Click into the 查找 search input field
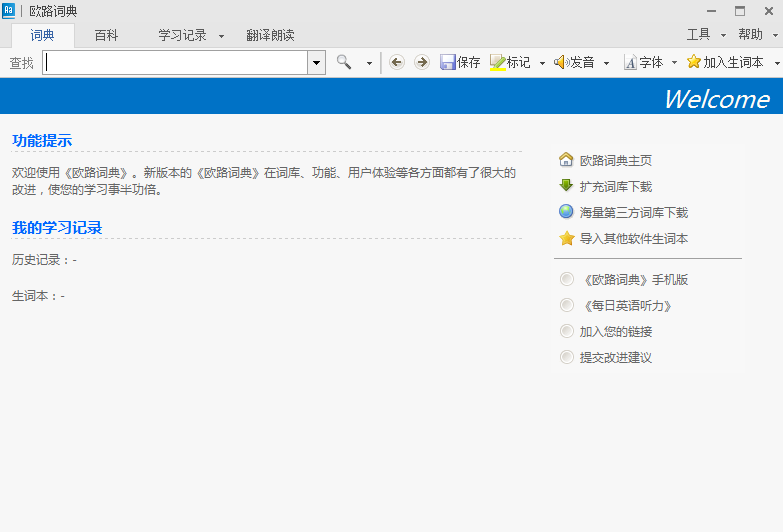The width and height of the screenshot is (783, 532). click(175, 62)
